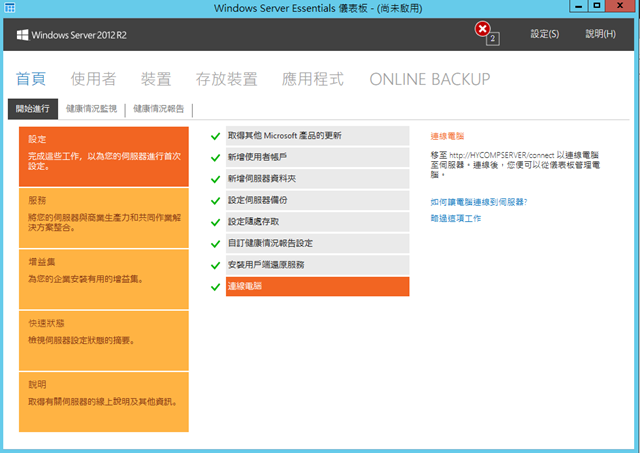Select the 開始進行 sub-tab
The width and height of the screenshot is (640, 453).
click(x=33, y=109)
